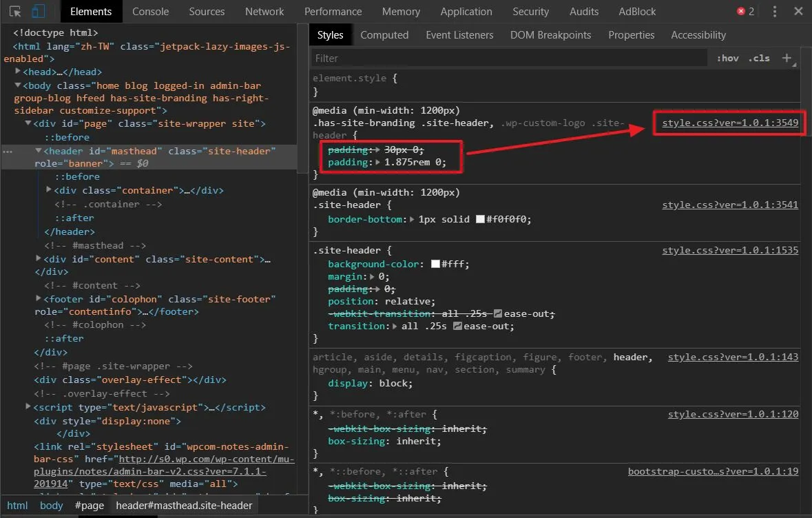Screen dimensions: 812x518
Task: Collapse the body element node
Action: point(18,85)
